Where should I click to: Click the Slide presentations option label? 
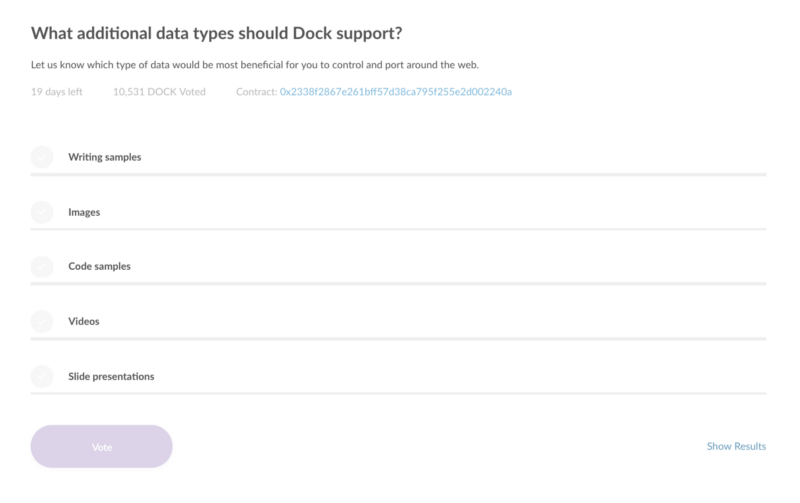[111, 377]
